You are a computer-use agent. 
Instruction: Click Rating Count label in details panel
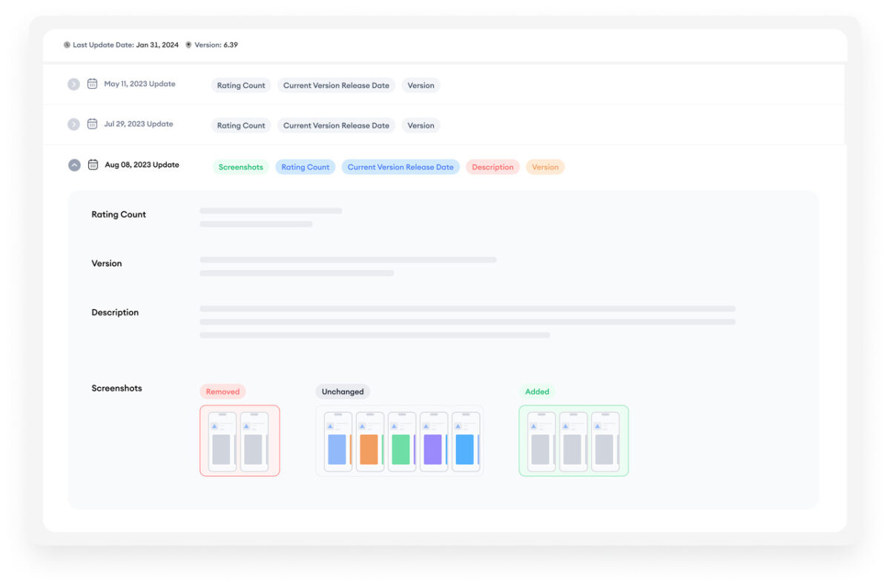pos(119,214)
